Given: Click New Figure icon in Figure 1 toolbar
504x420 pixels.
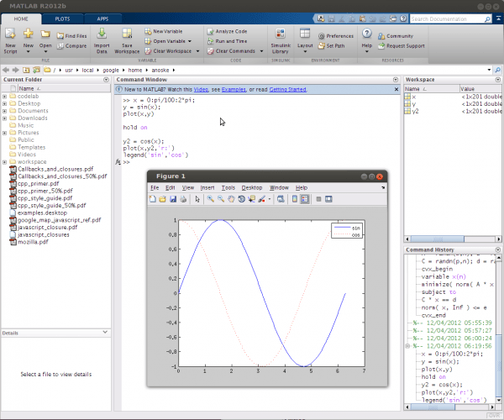Looking at the screenshot, I should [153, 199].
